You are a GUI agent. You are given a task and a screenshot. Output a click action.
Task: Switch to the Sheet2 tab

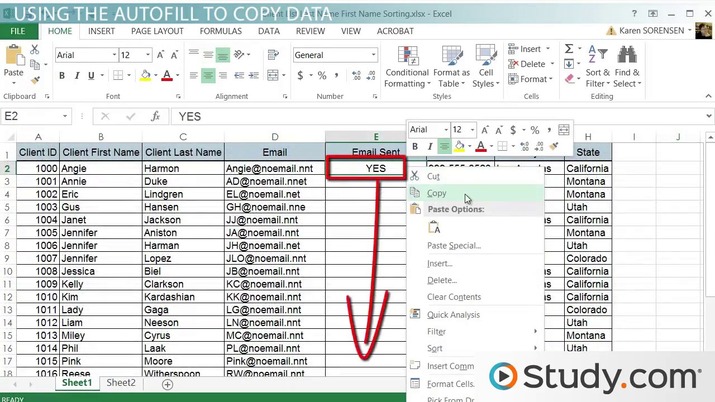pos(121,383)
